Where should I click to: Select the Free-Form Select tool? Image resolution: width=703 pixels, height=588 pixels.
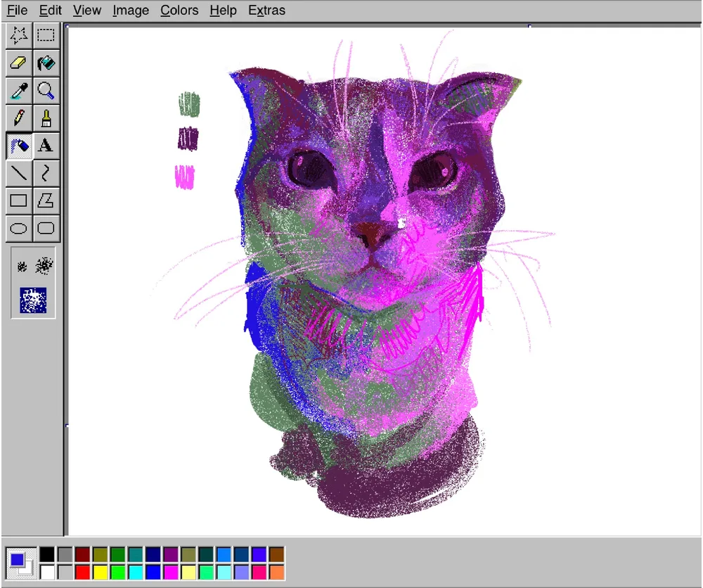[x=19, y=35]
